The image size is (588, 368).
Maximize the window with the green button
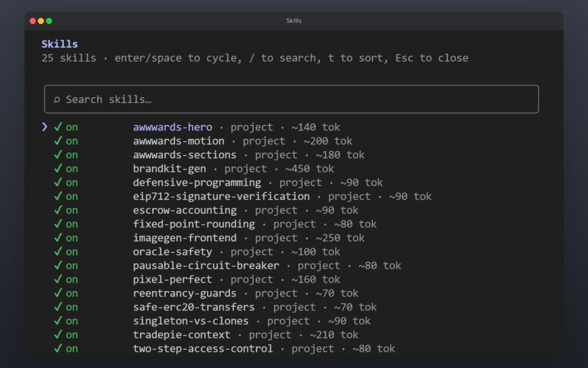click(49, 21)
